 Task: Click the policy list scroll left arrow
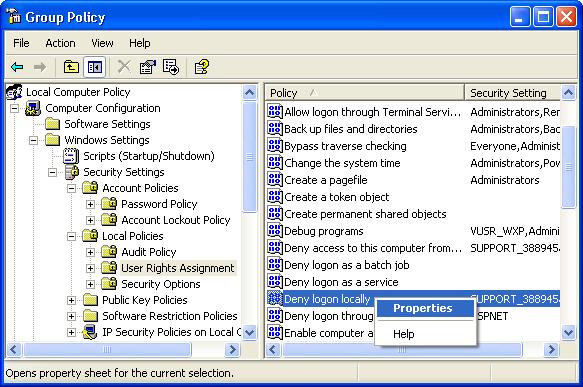pos(273,349)
